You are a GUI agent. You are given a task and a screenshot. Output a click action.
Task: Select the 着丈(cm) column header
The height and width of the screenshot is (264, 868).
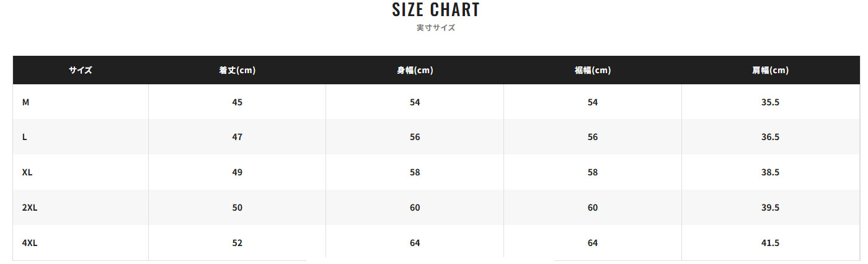(237, 70)
